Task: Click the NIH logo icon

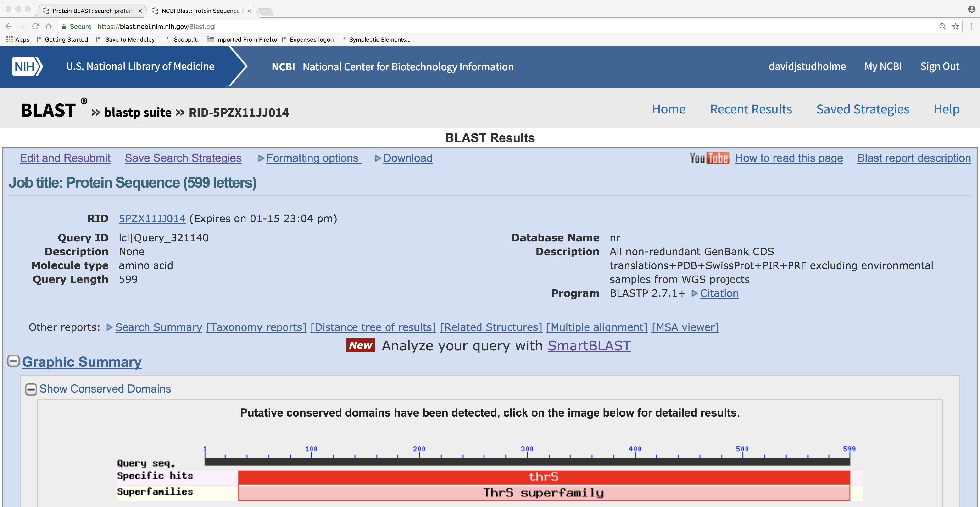Action: [x=27, y=67]
